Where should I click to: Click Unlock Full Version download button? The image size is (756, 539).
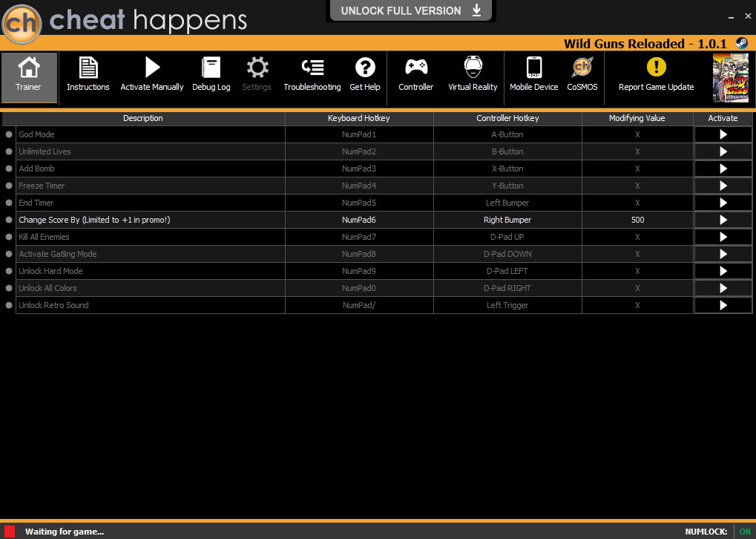tap(411, 10)
